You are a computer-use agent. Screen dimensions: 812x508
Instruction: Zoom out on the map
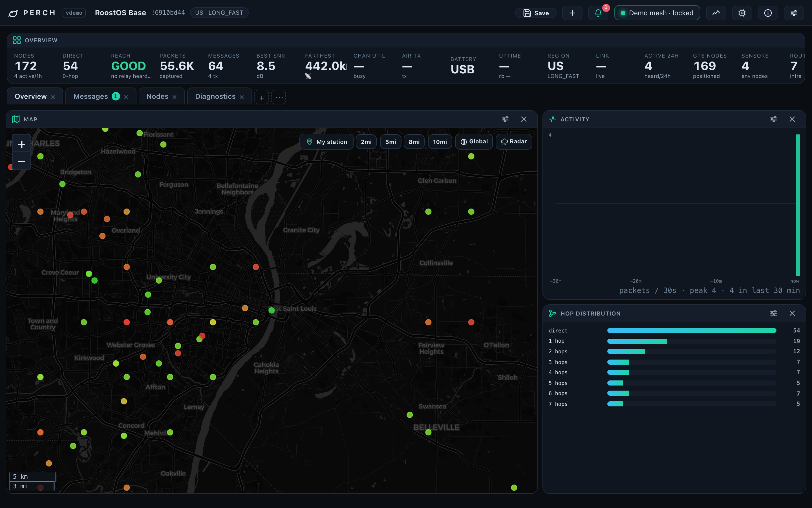(x=21, y=162)
